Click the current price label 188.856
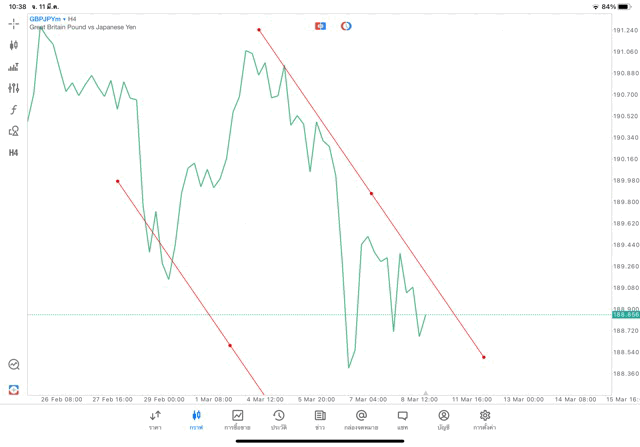The image size is (640, 447). [x=625, y=315]
